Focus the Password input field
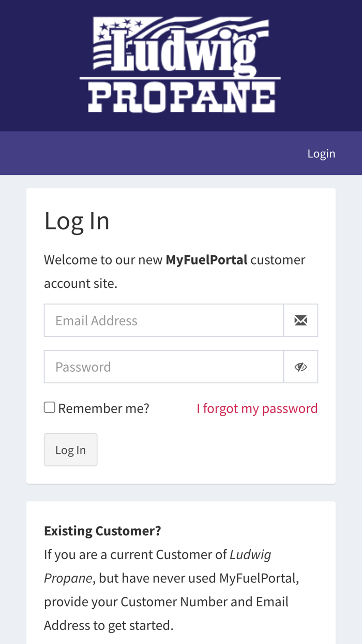This screenshot has width=362, height=644. (164, 367)
